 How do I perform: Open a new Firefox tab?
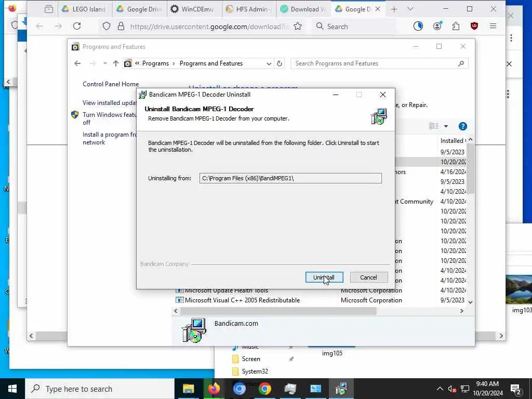click(394, 9)
